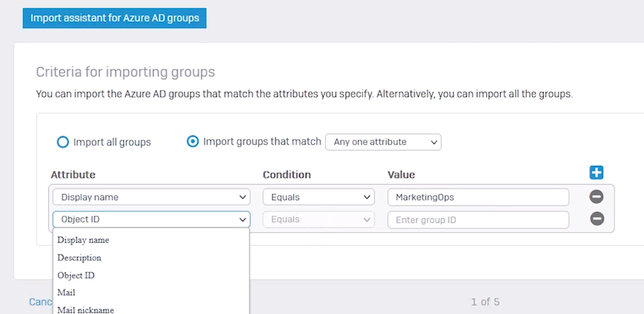
Task: Click the Import assistant for Azure AD groups button
Action: pos(115,18)
